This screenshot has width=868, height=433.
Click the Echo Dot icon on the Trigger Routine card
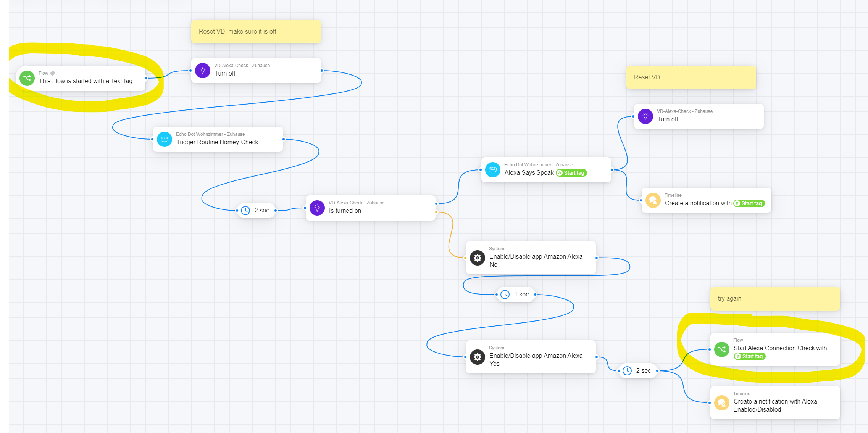[165, 139]
